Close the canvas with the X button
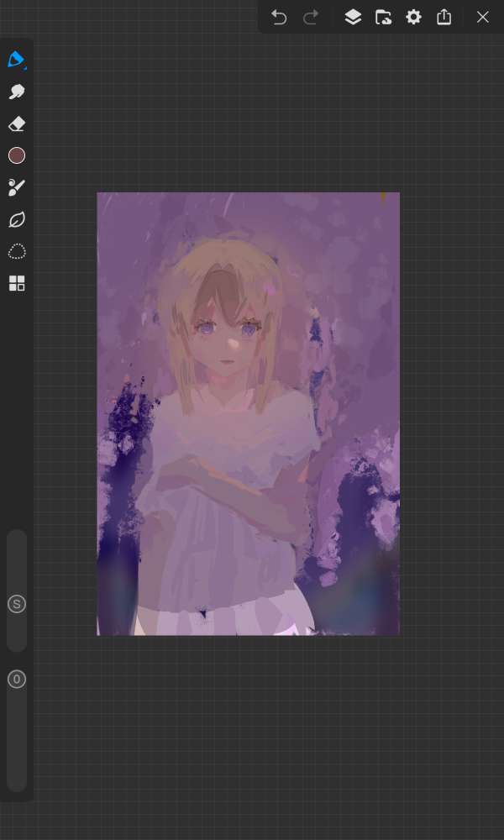Screen dimensions: 504x840 point(482,17)
